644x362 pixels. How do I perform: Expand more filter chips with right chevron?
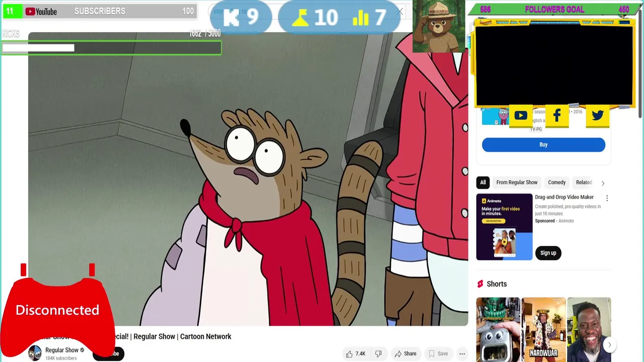point(603,183)
